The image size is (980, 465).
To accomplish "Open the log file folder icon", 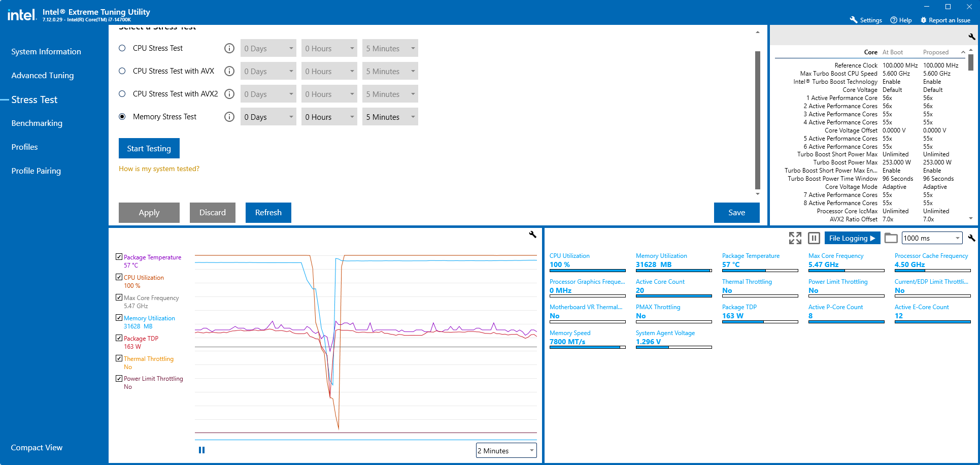I will pos(891,238).
